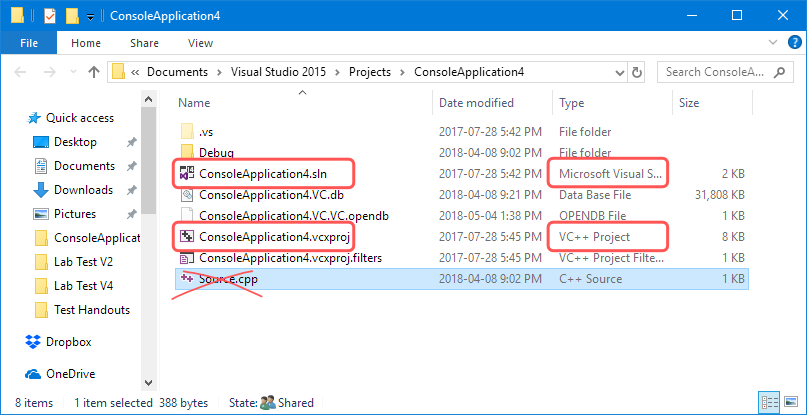Open the recent locations dropdown arrow

point(73,72)
